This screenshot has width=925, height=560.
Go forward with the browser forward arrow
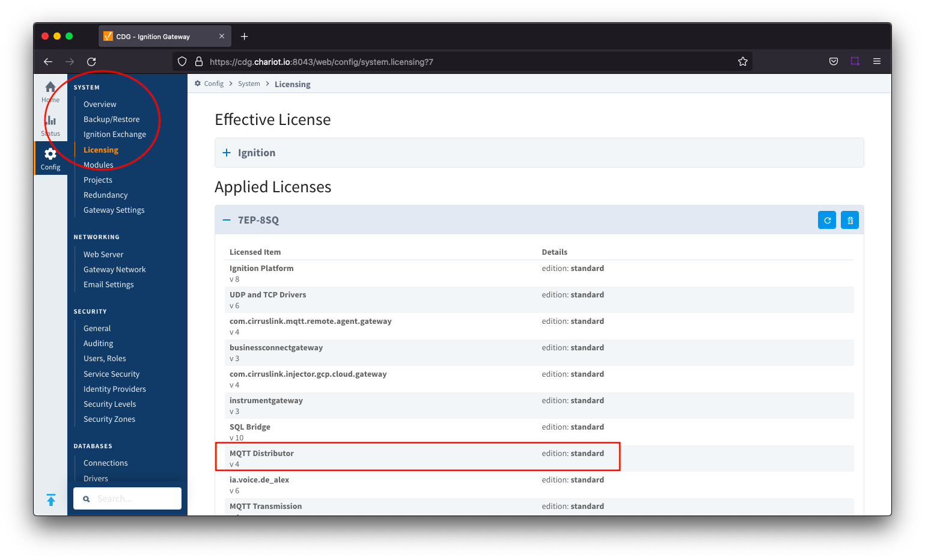(x=70, y=61)
